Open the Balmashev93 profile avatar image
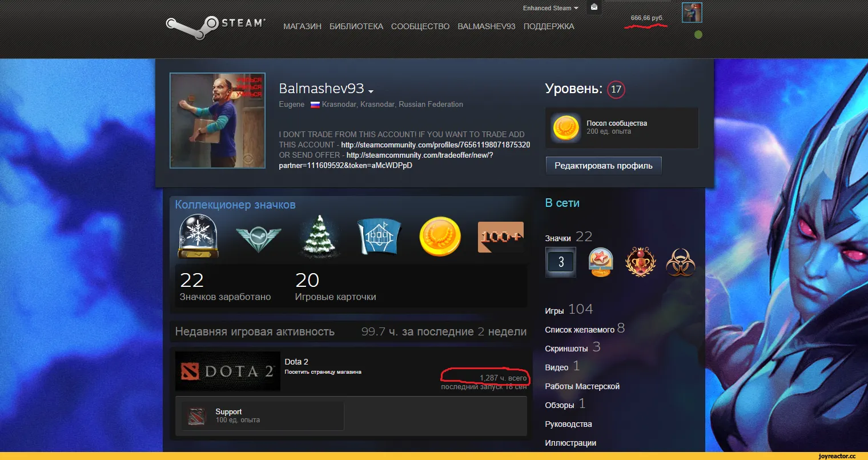The image size is (868, 460). 218,121
